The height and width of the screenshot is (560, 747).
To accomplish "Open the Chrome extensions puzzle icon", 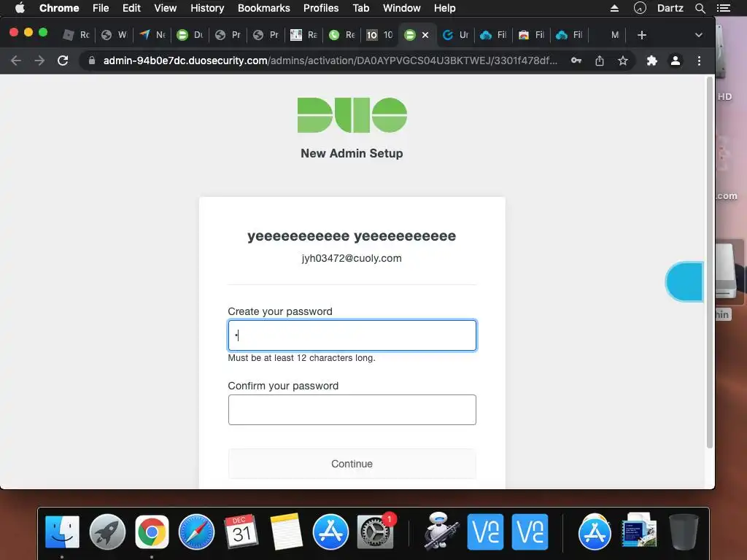I will 651,61.
